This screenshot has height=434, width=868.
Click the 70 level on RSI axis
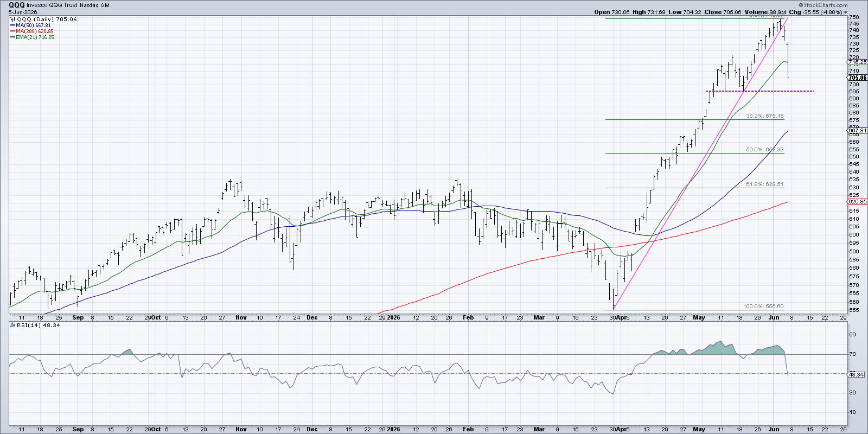click(852, 354)
